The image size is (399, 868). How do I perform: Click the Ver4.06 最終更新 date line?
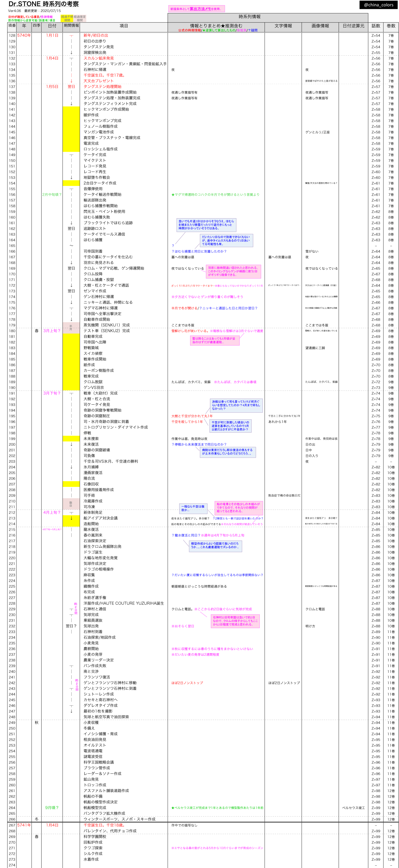point(34,11)
